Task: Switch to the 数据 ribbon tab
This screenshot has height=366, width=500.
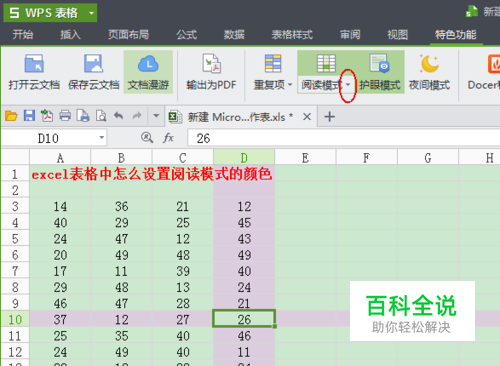Action: 234,35
